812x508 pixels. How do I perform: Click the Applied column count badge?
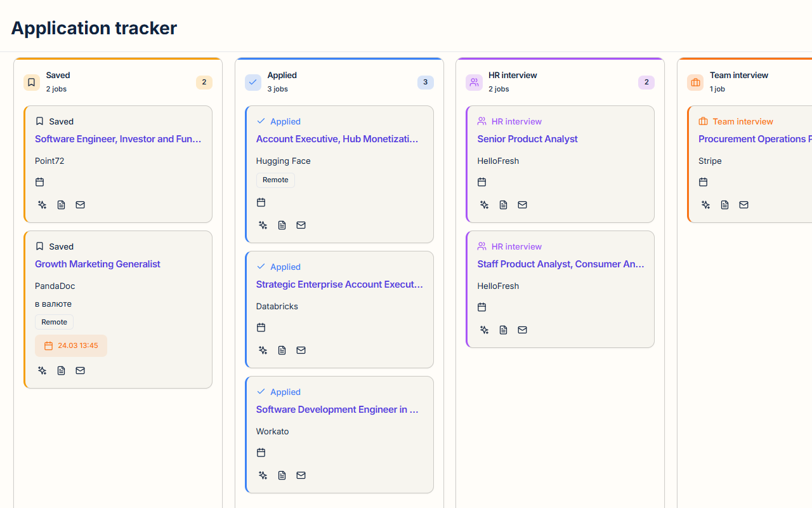[x=425, y=83]
